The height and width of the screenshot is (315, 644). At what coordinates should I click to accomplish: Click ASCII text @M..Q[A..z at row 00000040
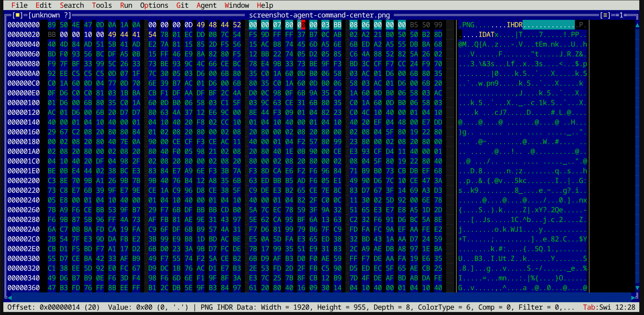[478, 44]
